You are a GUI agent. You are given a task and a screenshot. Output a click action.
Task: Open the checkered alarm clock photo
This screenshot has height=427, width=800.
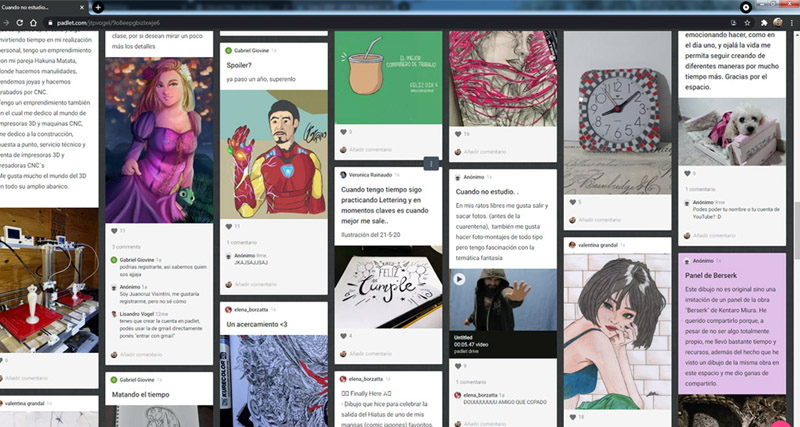pos(617,113)
